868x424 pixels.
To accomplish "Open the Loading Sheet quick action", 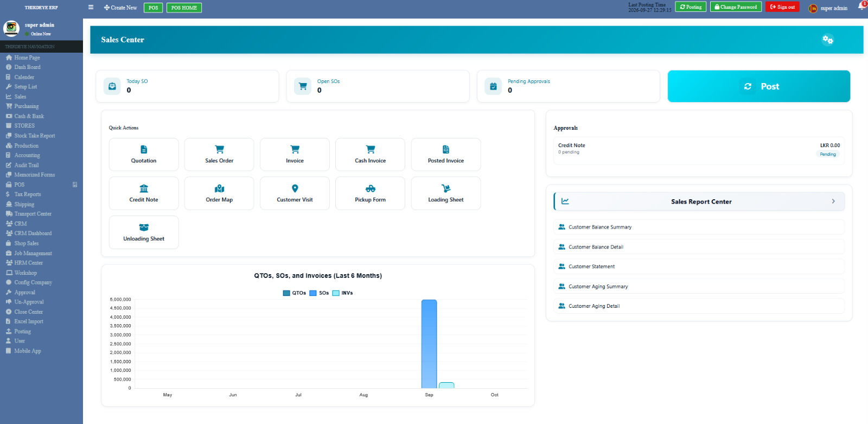I will pyautogui.click(x=446, y=194).
